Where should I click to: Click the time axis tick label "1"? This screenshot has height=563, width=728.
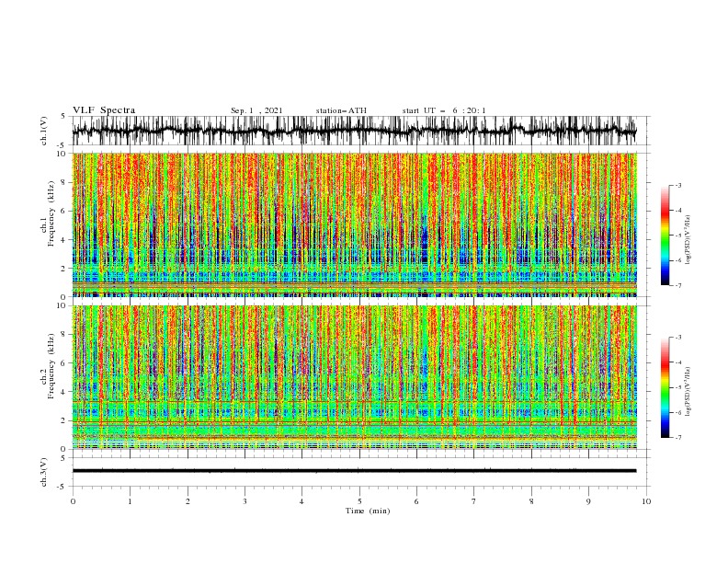[130, 501]
